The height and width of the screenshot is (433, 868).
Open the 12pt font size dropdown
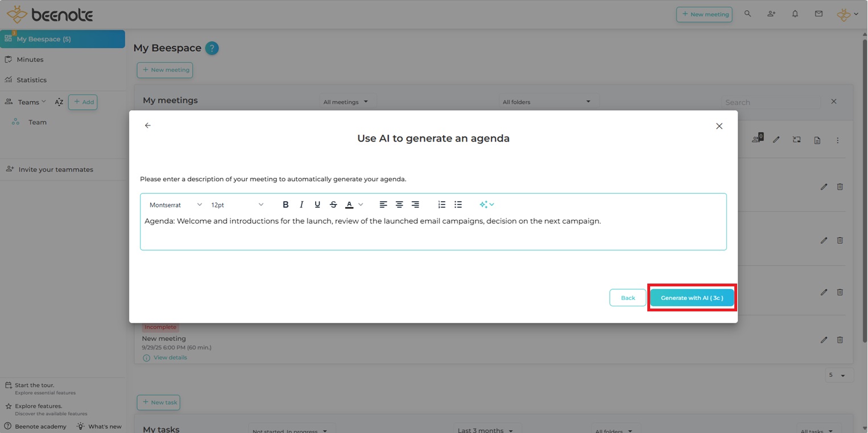click(237, 205)
